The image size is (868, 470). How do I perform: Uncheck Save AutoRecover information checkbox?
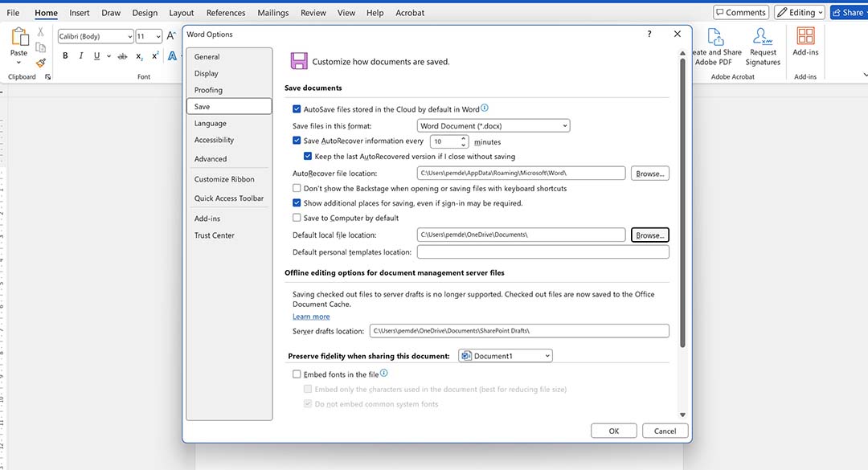297,141
